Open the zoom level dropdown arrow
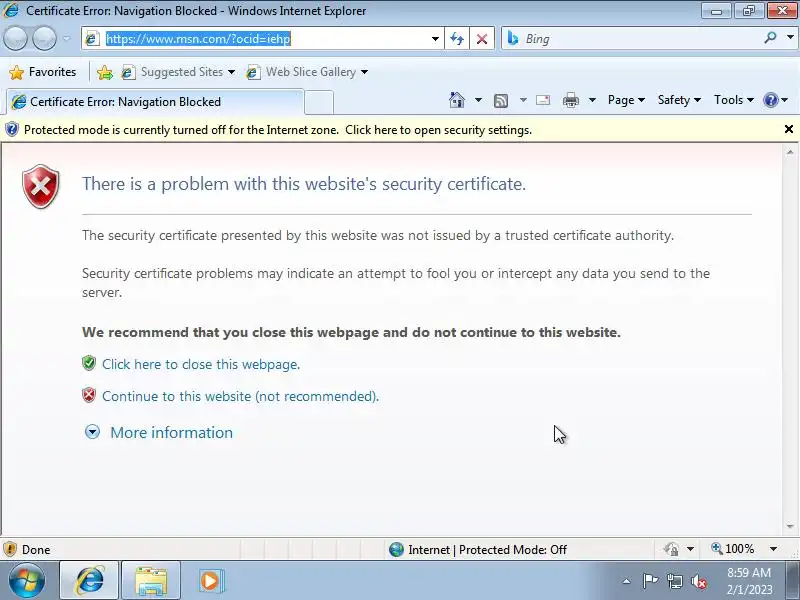The image size is (800, 600). [x=773, y=549]
